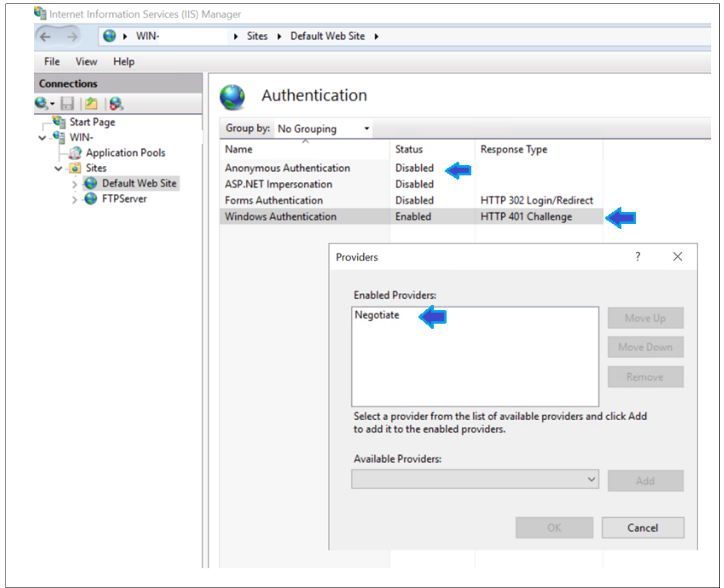Select the Windows Authentication row

pyautogui.click(x=280, y=216)
